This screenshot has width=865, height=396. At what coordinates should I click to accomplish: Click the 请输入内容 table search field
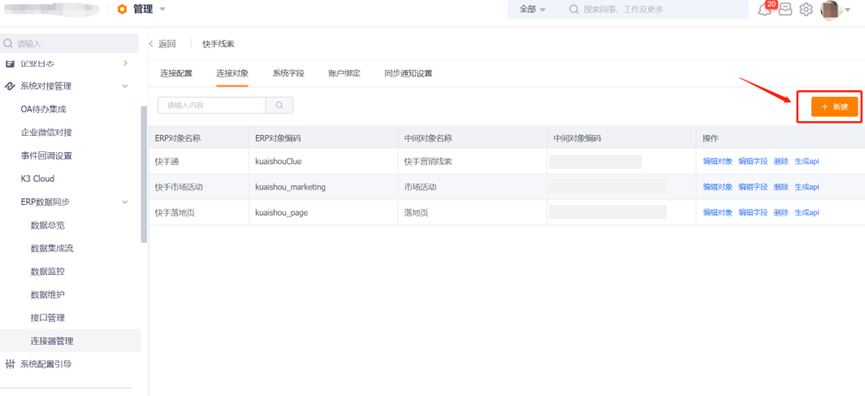point(212,105)
